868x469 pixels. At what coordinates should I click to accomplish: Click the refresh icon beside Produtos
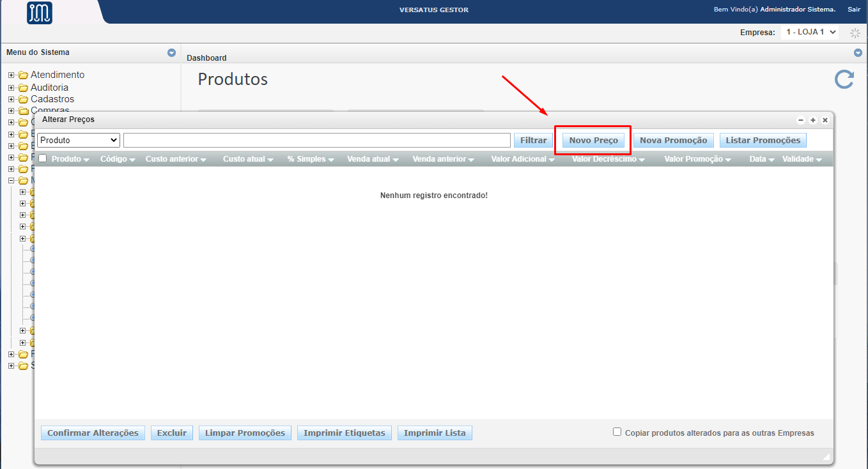[844, 79]
